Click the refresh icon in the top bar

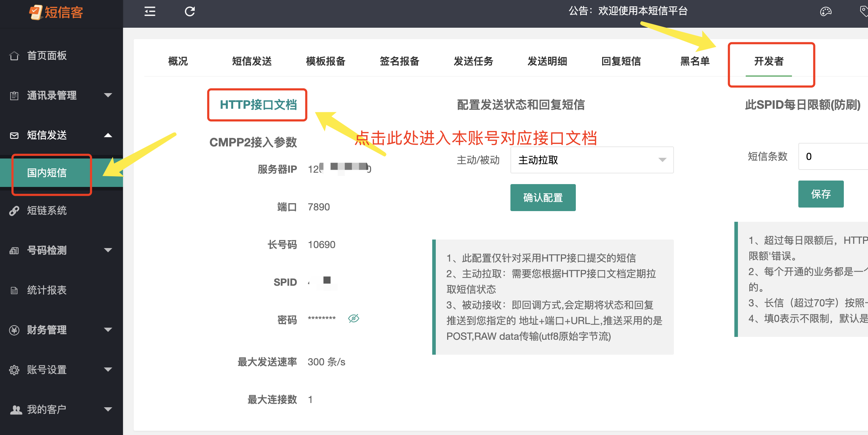(190, 12)
